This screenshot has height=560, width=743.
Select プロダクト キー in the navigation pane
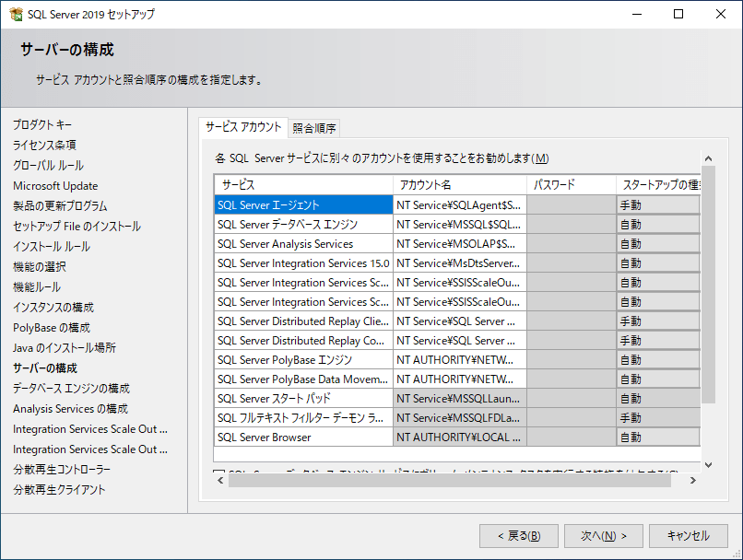point(41,122)
